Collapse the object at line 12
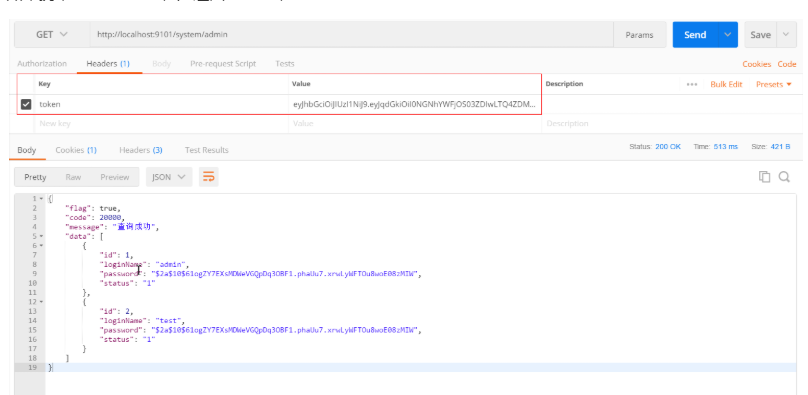 [41, 302]
